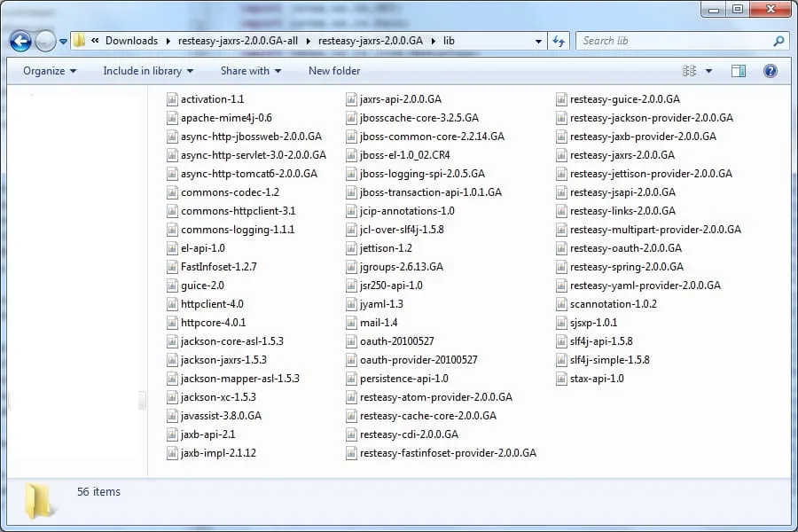Select the file name httpcore-4.0.1
798x532 pixels.
pos(213,323)
